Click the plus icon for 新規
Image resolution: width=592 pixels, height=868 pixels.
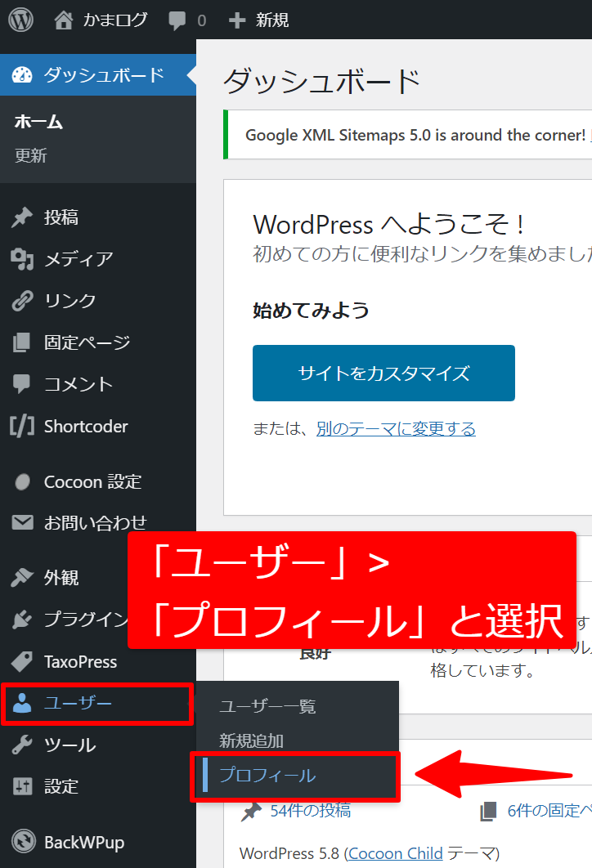pos(237,20)
